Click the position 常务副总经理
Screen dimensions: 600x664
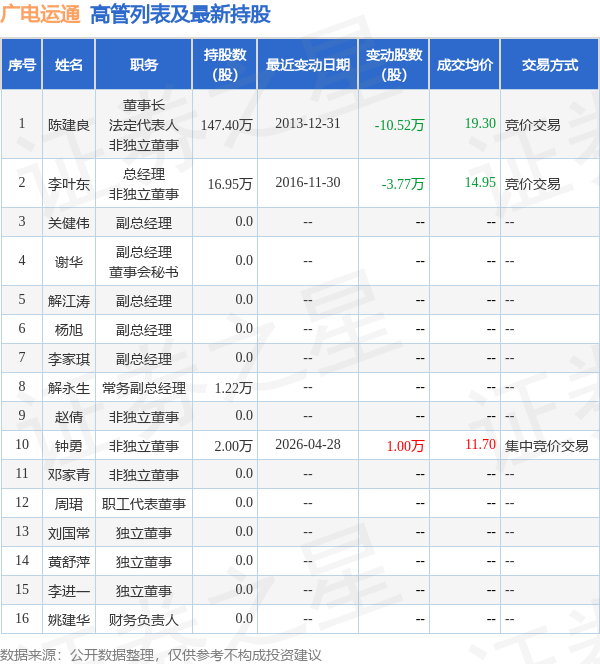[144, 387]
